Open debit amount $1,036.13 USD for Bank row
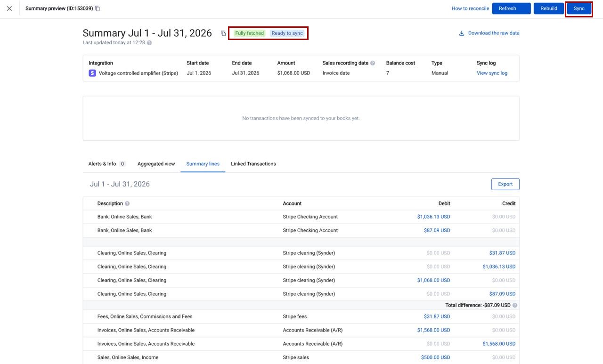The height and width of the screenshot is (364, 603). (433, 217)
